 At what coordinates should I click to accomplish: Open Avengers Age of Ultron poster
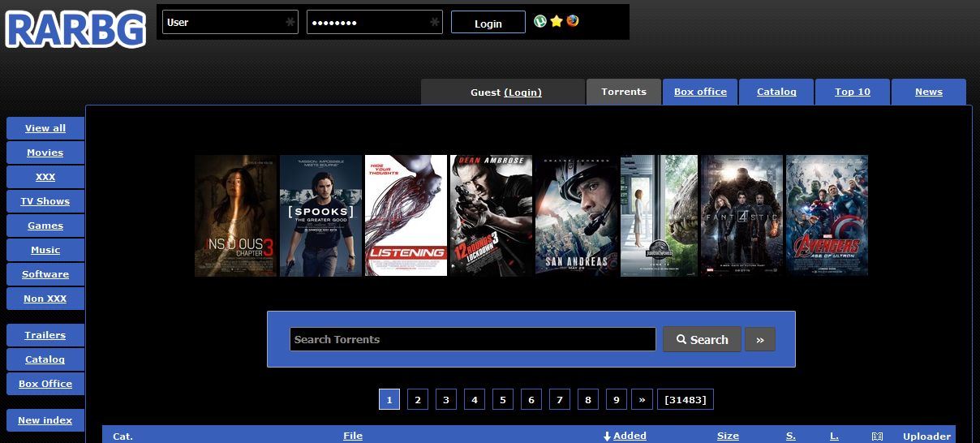[x=827, y=216]
